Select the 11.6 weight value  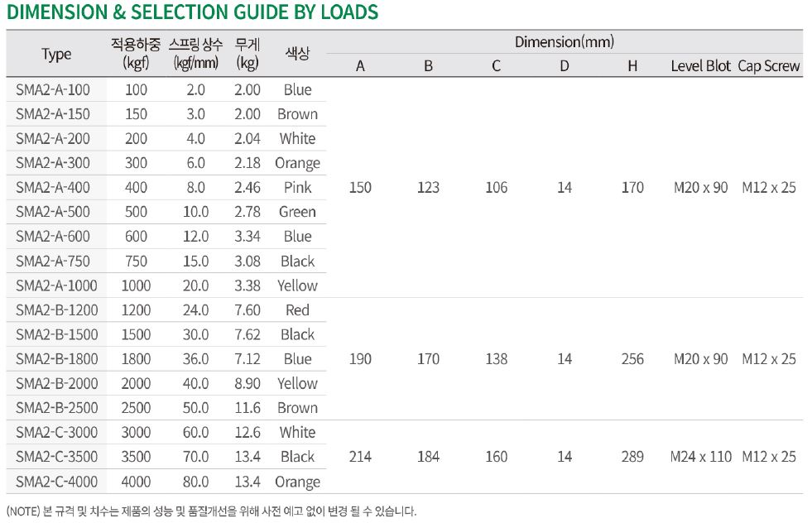[247, 408]
